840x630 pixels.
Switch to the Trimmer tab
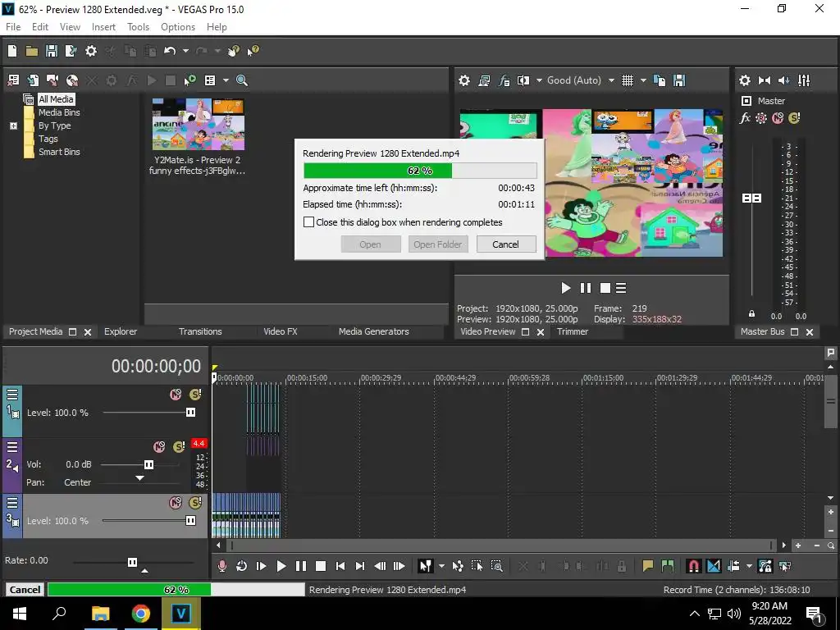point(572,331)
